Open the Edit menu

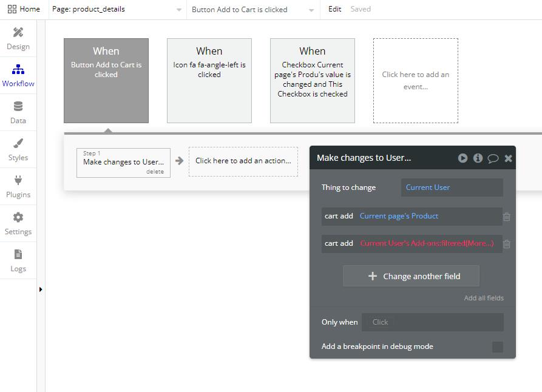point(334,9)
